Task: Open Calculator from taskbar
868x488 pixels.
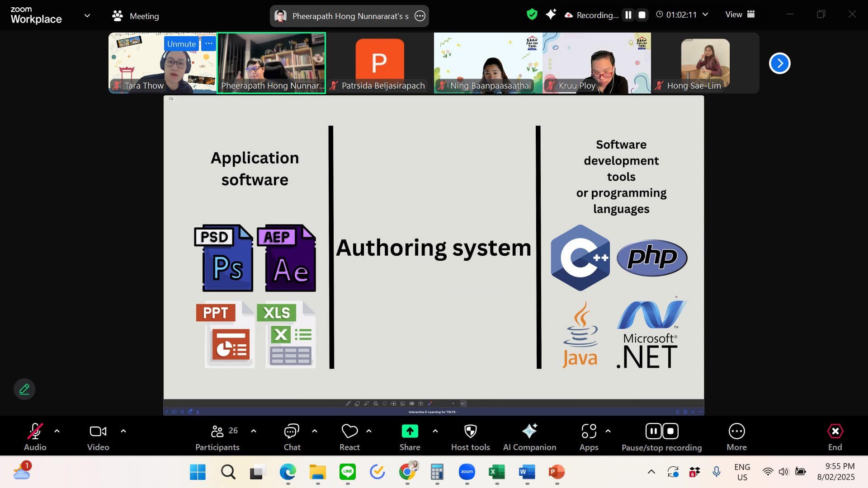Action: pos(437,472)
